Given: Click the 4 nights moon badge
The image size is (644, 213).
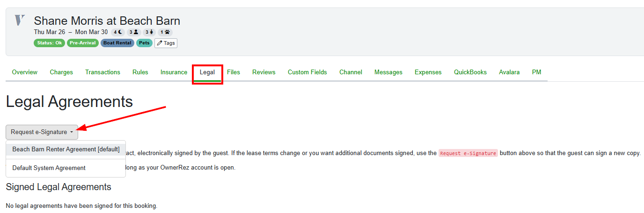Looking at the screenshot, I should pyautogui.click(x=118, y=32).
